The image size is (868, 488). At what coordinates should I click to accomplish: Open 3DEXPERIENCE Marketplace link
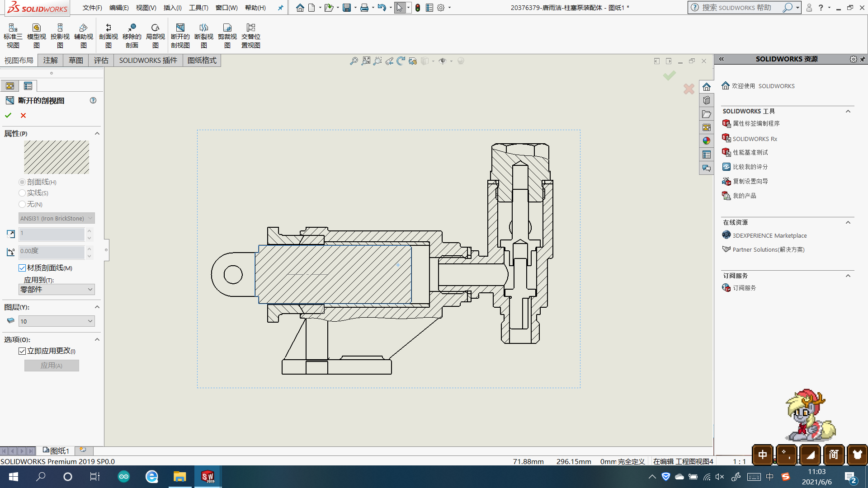click(x=769, y=235)
